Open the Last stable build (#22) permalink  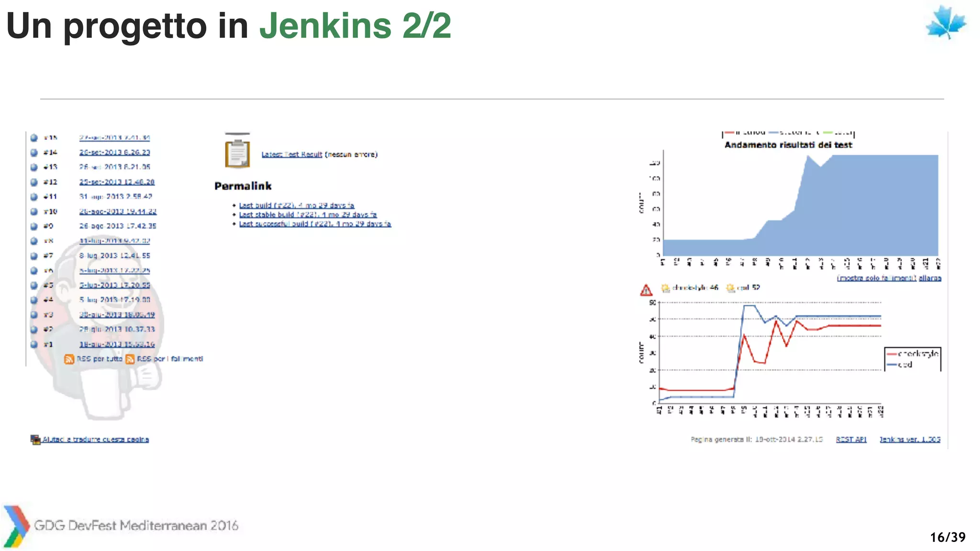[x=308, y=215]
